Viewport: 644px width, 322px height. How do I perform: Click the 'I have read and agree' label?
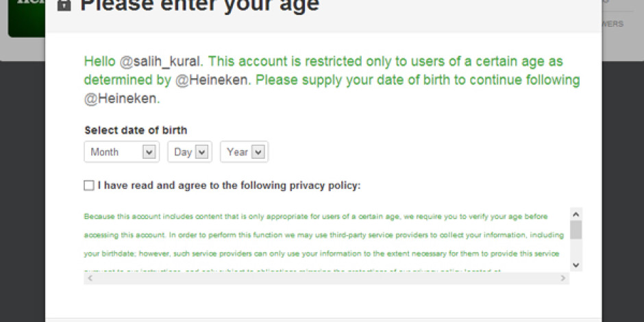click(x=230, y=186)
